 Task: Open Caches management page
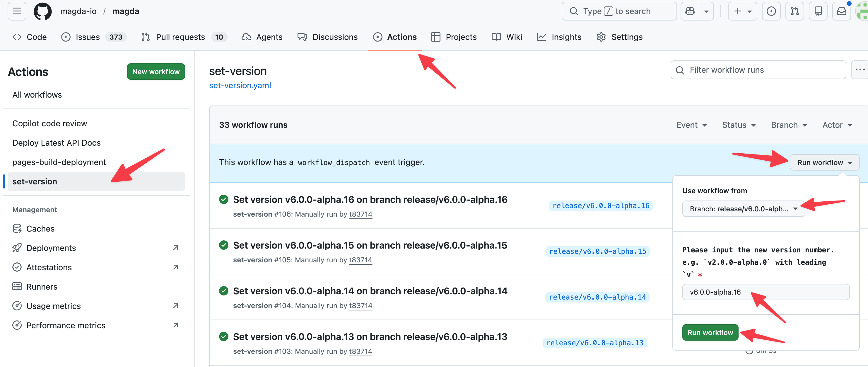point(96,229)
